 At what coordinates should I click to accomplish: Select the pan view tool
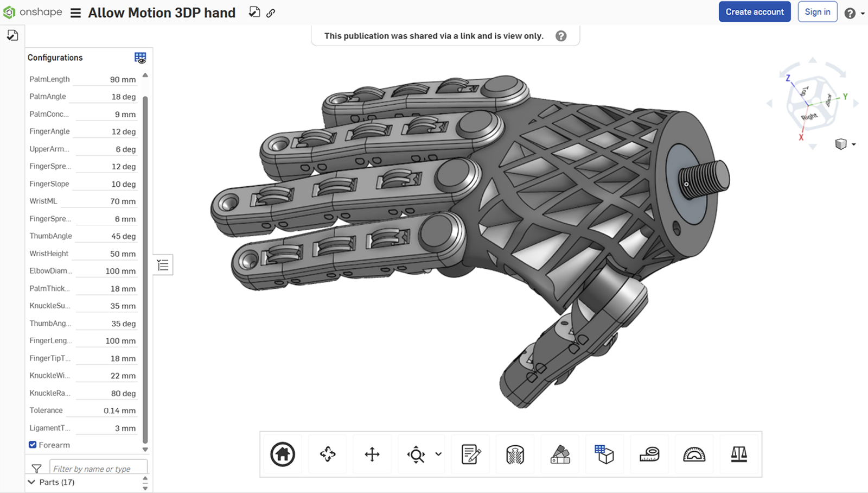372,454
